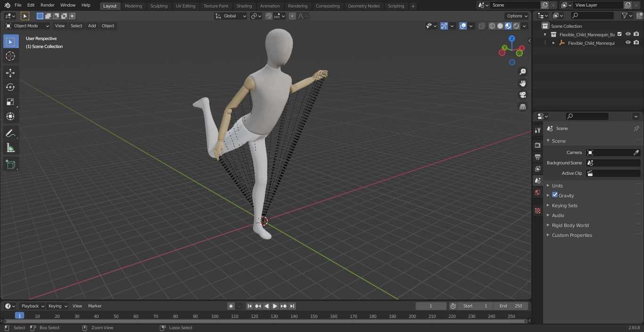Switch to material preview shading
Screen dimensions: 644x332
click(508, 26)
